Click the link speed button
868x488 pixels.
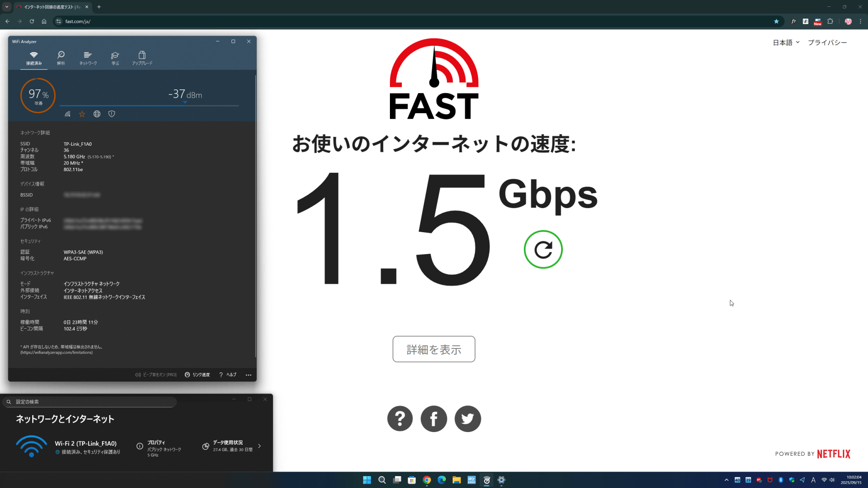tap(198, 375)
